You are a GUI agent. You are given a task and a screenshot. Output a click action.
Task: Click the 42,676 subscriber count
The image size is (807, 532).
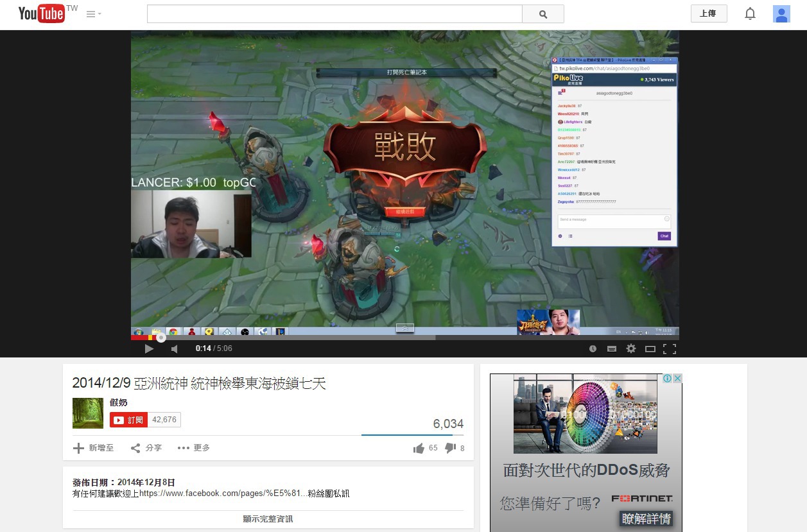pyautogui.click(x=164, y=420)
